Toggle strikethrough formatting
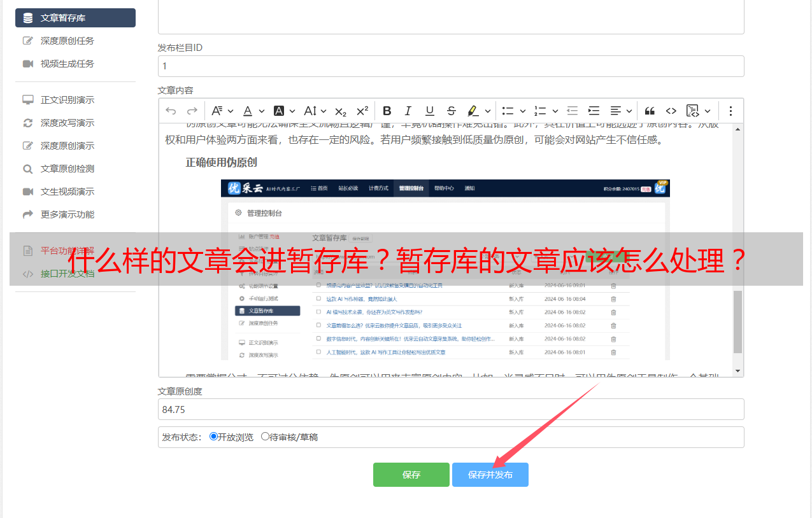 coord(452,111)
